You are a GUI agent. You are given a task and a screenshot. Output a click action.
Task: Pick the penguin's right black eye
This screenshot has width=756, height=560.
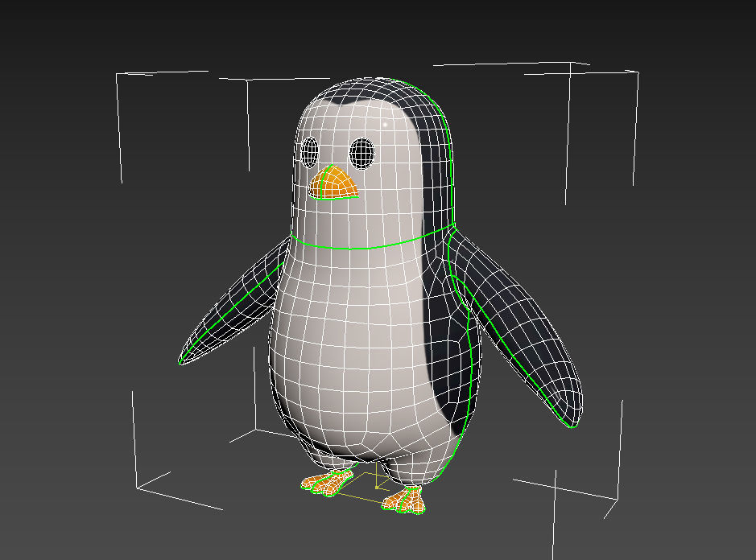[x=362, y=154]
